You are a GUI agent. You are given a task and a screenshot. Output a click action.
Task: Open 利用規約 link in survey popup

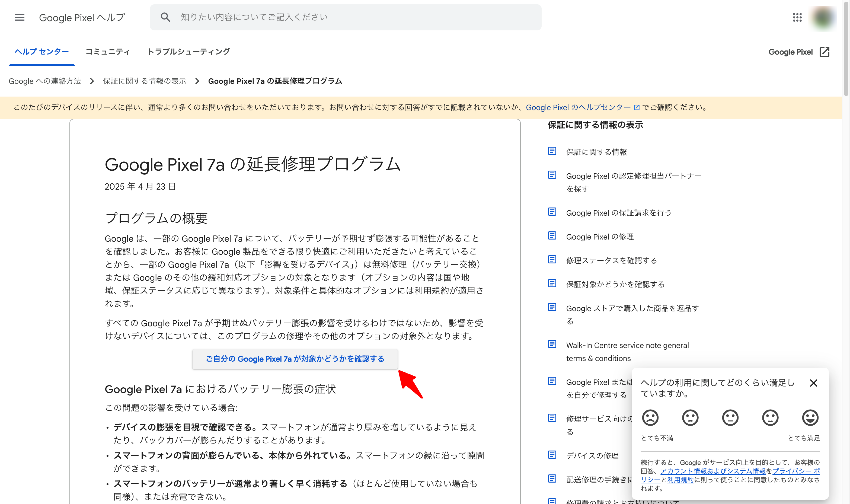(680, 480)
